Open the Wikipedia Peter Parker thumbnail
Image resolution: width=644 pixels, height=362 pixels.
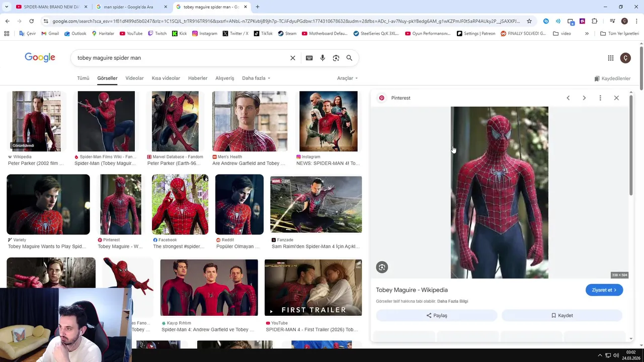coord(36,121)
